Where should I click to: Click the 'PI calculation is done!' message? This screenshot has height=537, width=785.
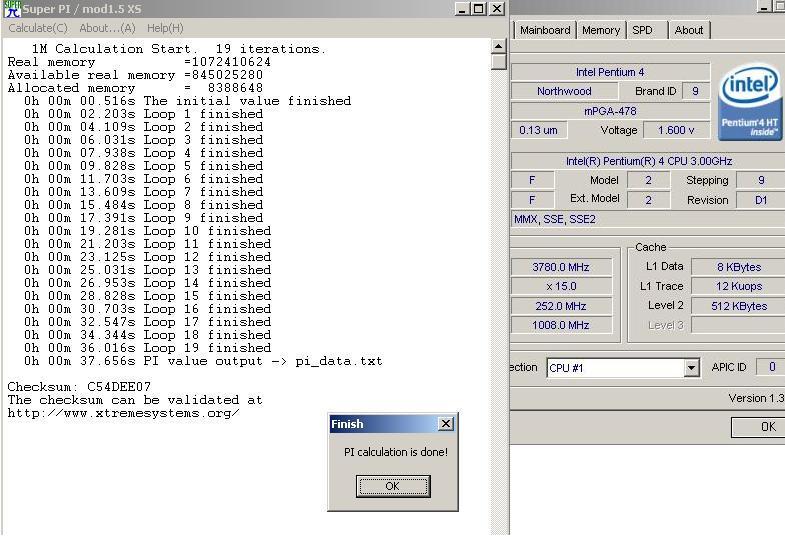point(396,452)
